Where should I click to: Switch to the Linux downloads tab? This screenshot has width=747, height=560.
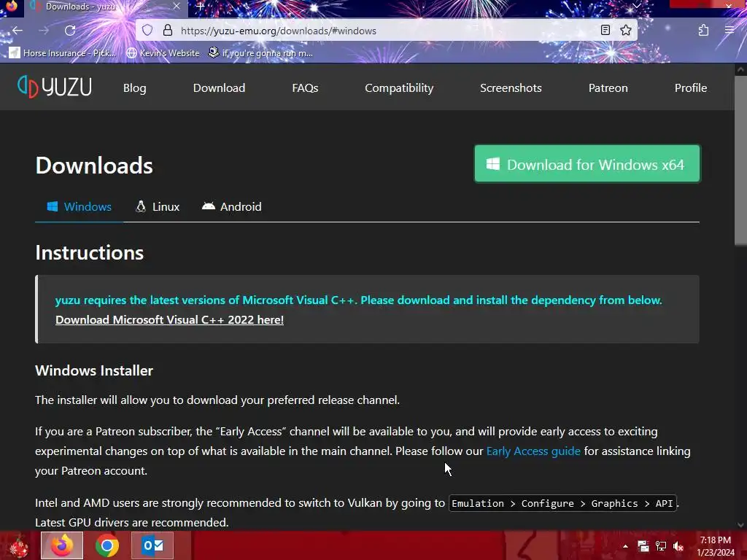pos(158,206)
